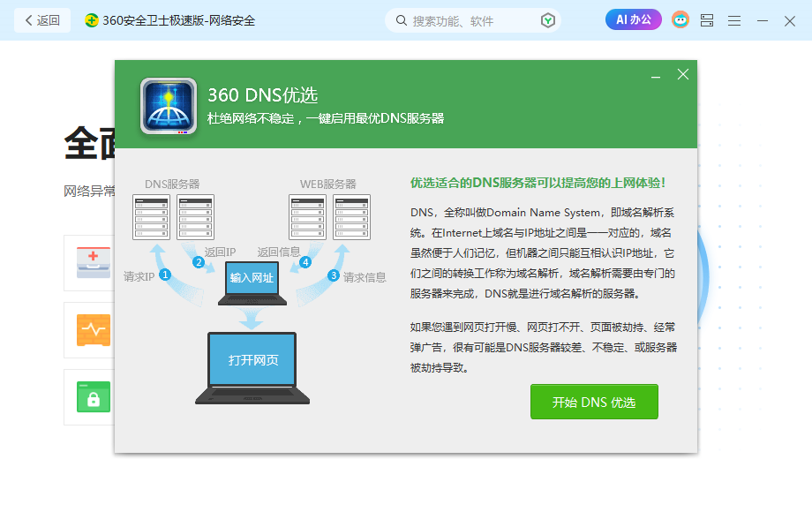Close the DNS优选 dialog

683,74
